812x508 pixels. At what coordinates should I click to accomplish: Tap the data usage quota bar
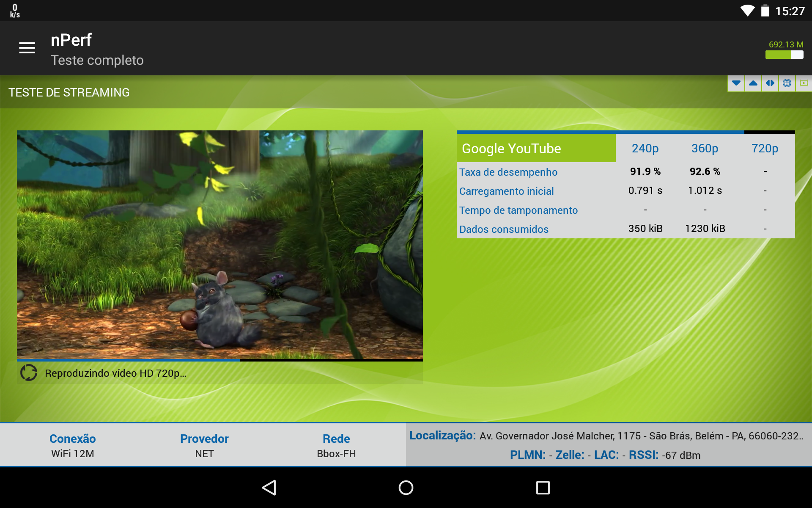click(x=785, y=55)
